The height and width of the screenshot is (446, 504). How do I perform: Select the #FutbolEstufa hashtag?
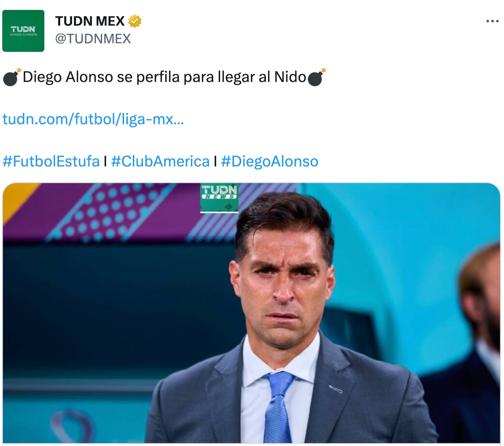[51, 162]
